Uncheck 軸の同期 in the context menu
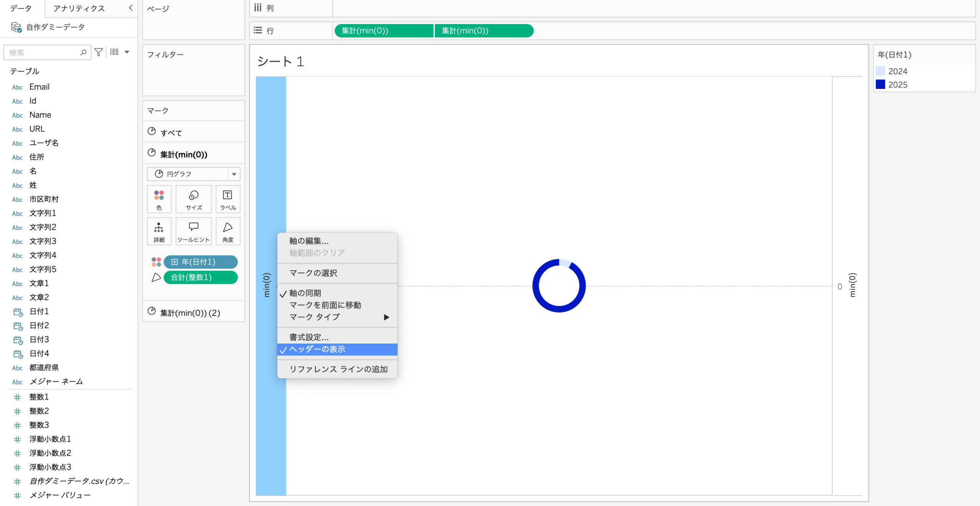The width and height of the screenshot is (980, 506). 305,293
